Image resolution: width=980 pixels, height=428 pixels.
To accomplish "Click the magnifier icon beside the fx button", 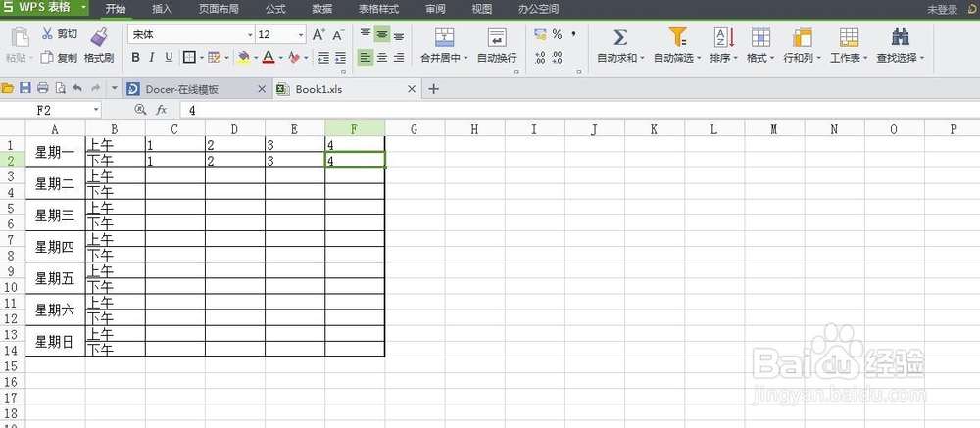I will click(140, 110).
